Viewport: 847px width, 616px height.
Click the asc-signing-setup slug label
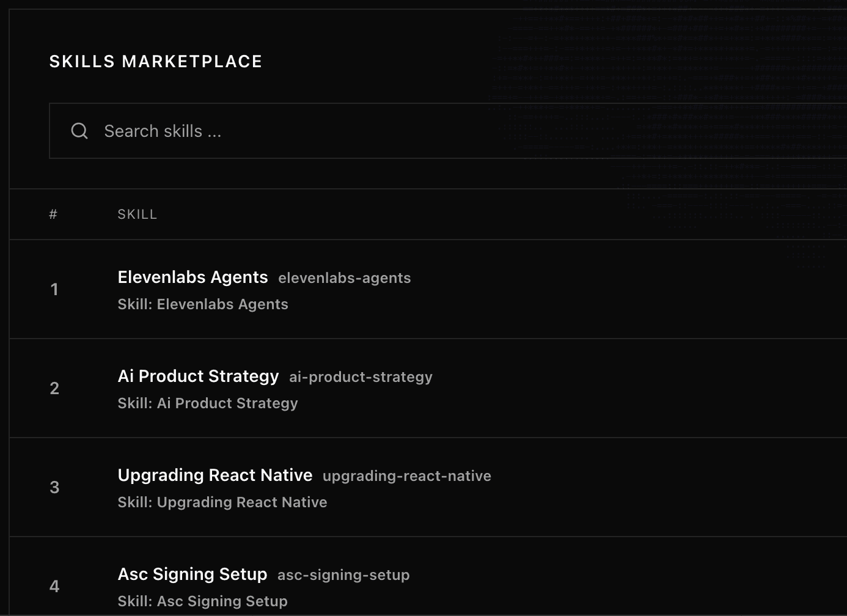pyautogui.click(x=343, y=575)
